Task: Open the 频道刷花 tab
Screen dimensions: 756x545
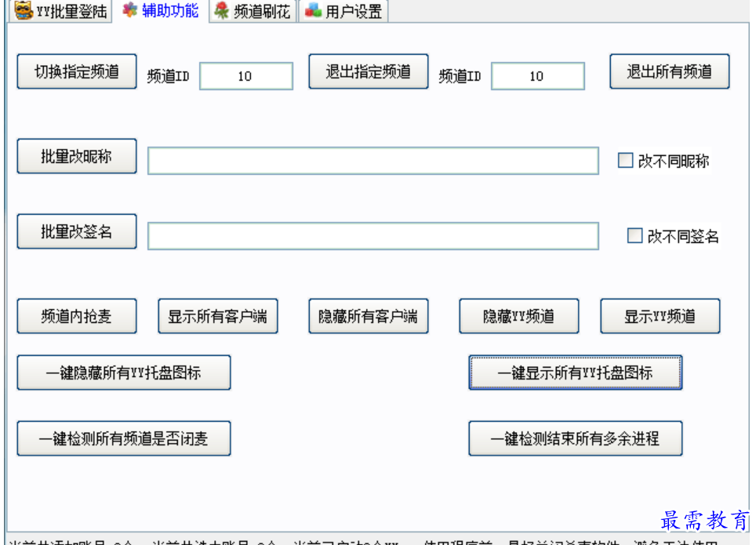Action: [253, 11]
